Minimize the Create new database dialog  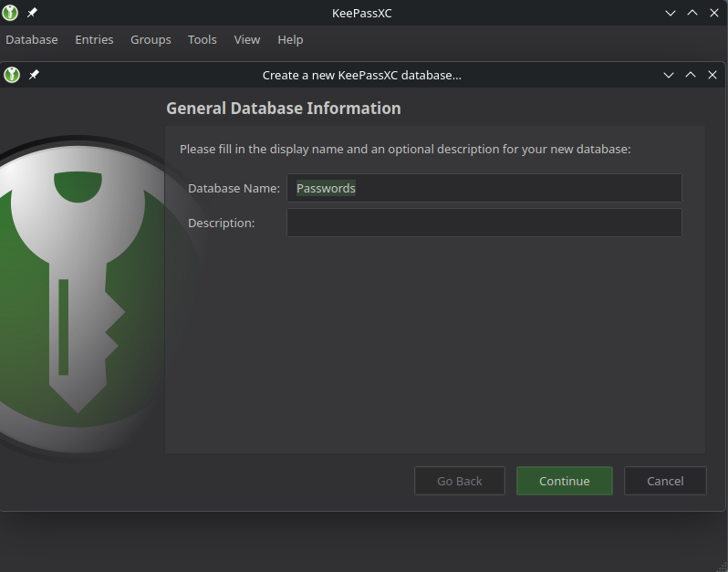668,75
